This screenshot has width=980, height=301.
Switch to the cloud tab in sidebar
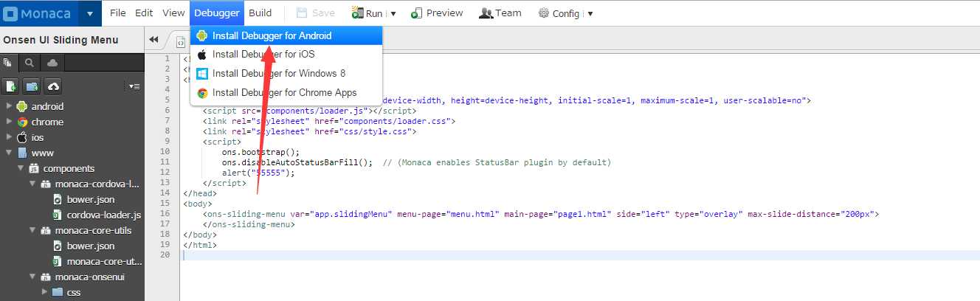51,63
